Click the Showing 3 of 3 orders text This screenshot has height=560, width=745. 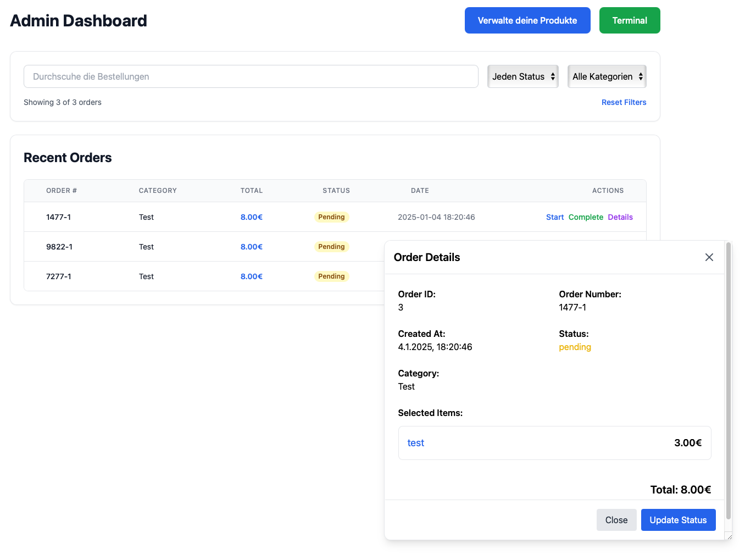[x=63, y=102]
